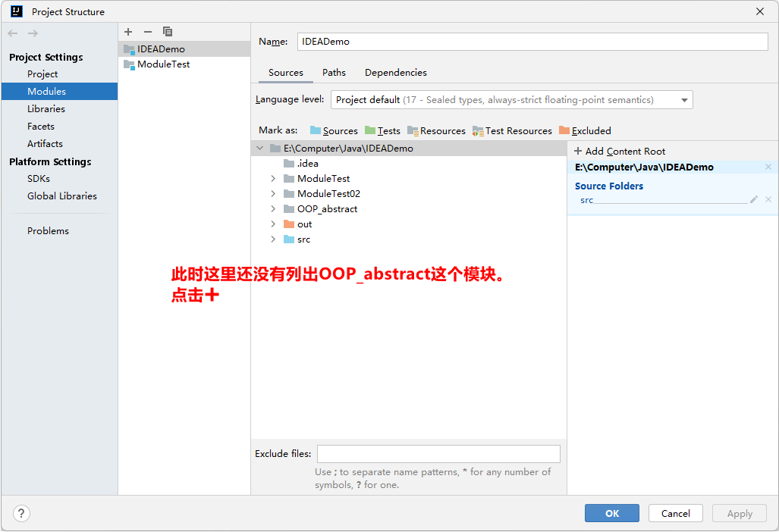Open the Problems section

click(x=49, y=231)
